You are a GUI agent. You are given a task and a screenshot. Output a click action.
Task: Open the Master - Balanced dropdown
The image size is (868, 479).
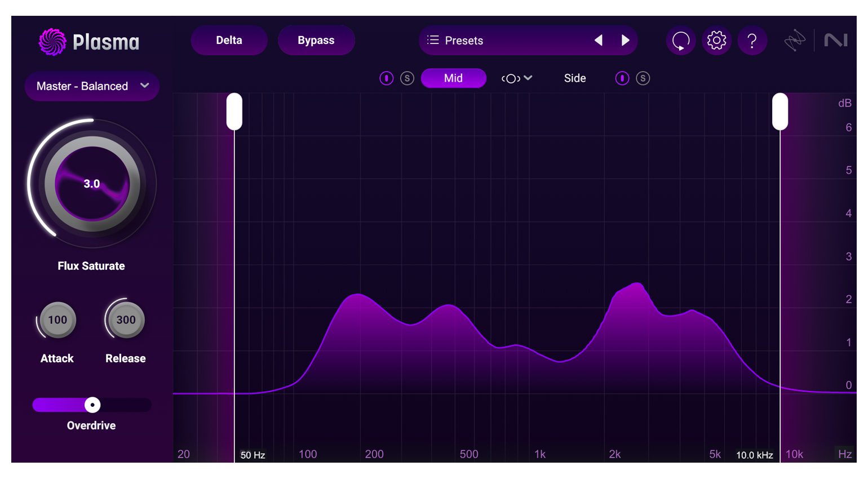point(92,86)
